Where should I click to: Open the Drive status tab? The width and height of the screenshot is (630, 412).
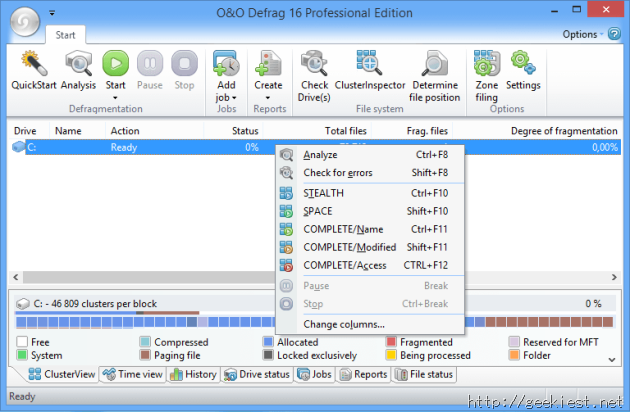pos(257,374)
